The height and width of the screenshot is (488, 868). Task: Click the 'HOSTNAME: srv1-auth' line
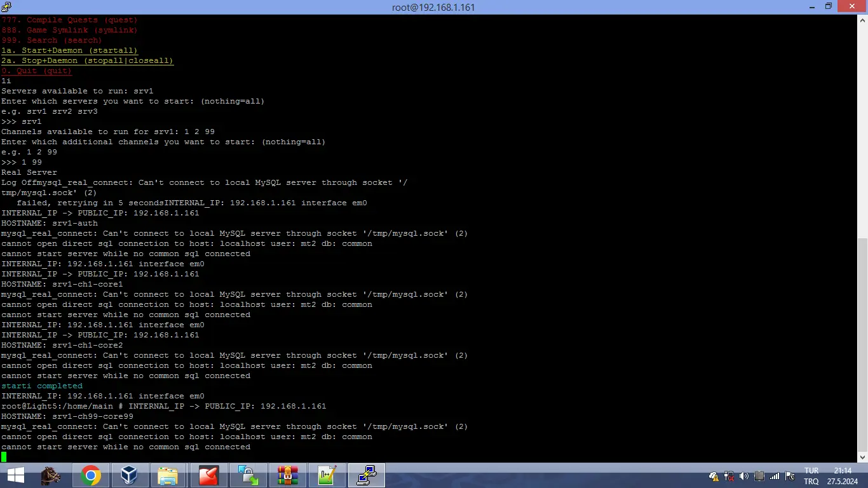pyautogui.click(x=49, y=223)
